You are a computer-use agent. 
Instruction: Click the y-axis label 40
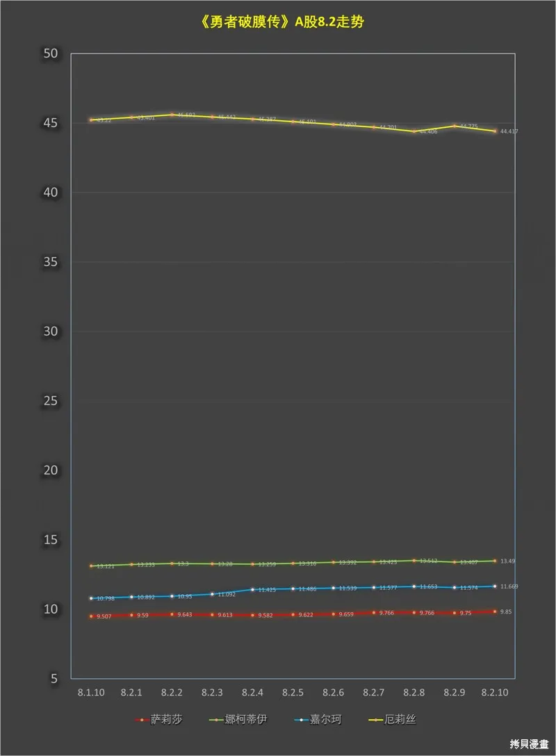tap(50, 192)
